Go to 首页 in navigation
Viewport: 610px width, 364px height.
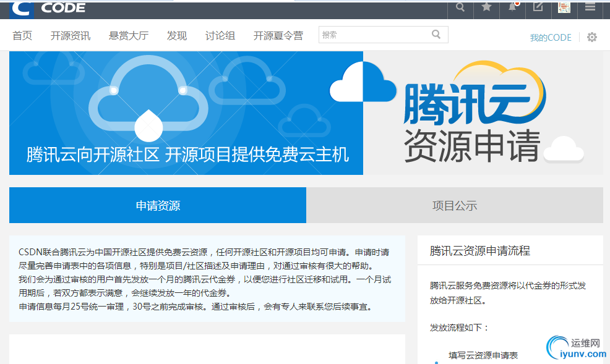coord(22,36)
